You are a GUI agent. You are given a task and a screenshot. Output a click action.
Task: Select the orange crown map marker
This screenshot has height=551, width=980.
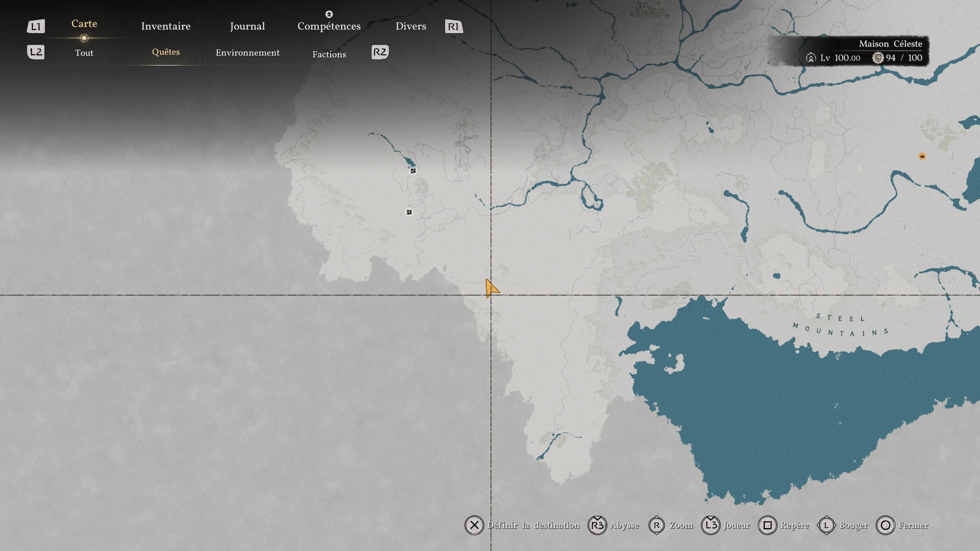tap(922, 156)
